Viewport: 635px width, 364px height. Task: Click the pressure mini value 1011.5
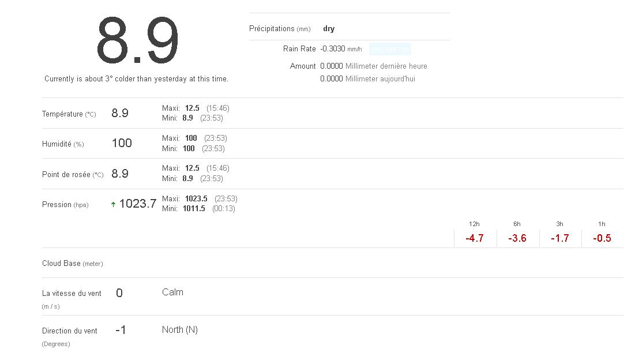click(x=194, y=208)
